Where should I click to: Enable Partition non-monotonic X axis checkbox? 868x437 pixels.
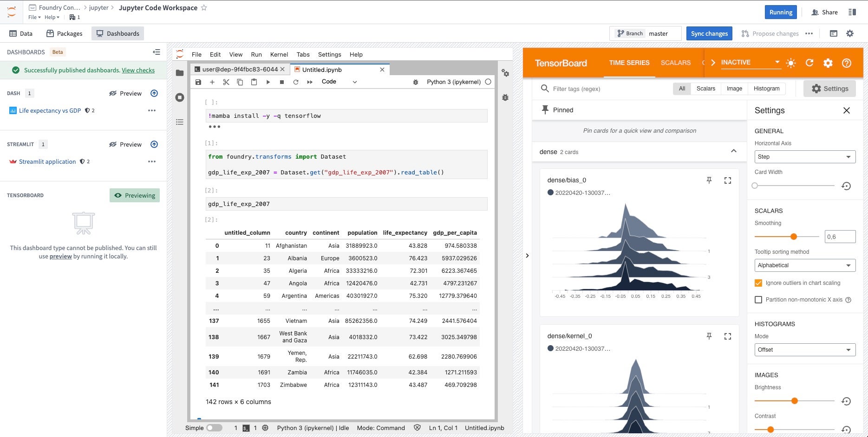click(x=758, y=300)
